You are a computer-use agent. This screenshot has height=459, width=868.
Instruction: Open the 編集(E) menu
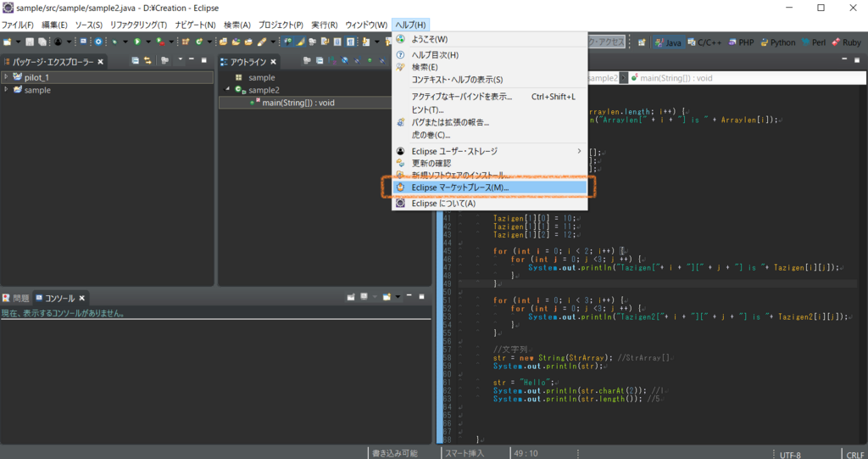pyautogui.click(x=54, y=25)
